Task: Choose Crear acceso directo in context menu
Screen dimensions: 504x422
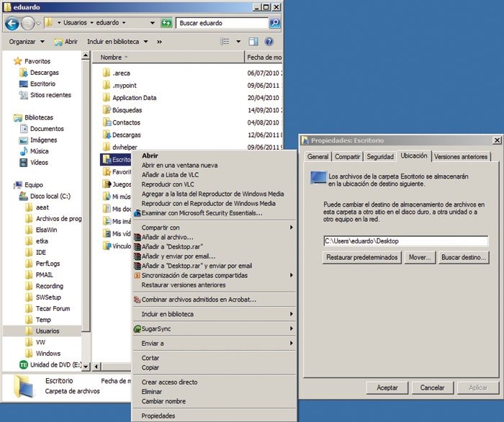Action: pyautogui.click(x=214, y=382)
